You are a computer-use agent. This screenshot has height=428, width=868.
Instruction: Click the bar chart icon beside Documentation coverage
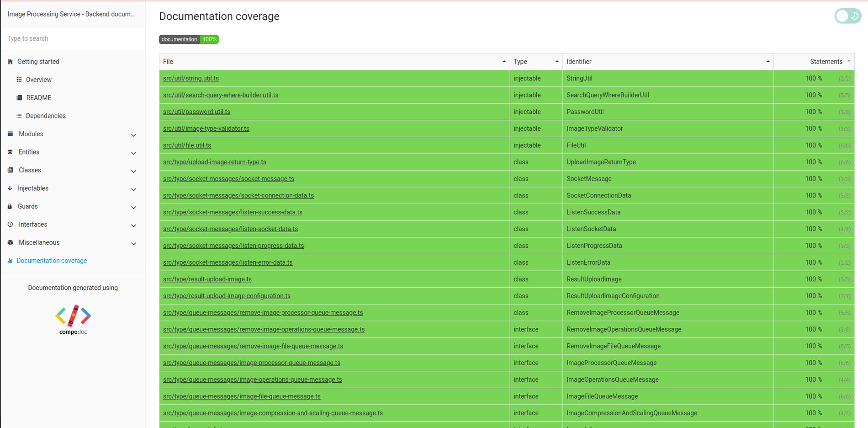point(10,261)
